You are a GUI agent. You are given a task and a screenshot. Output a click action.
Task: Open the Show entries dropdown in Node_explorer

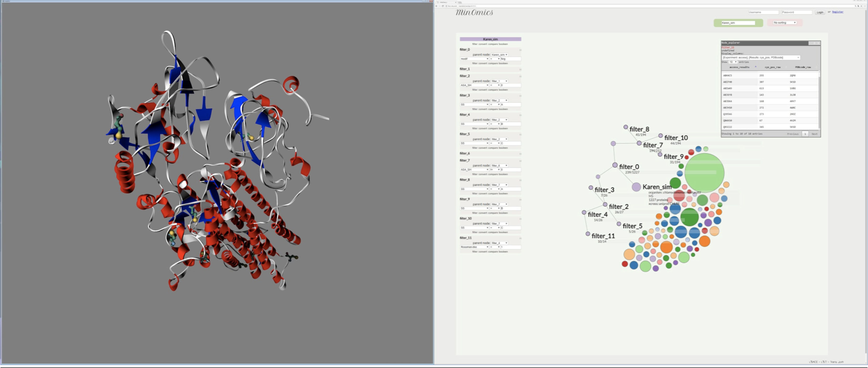coord(733,62)
